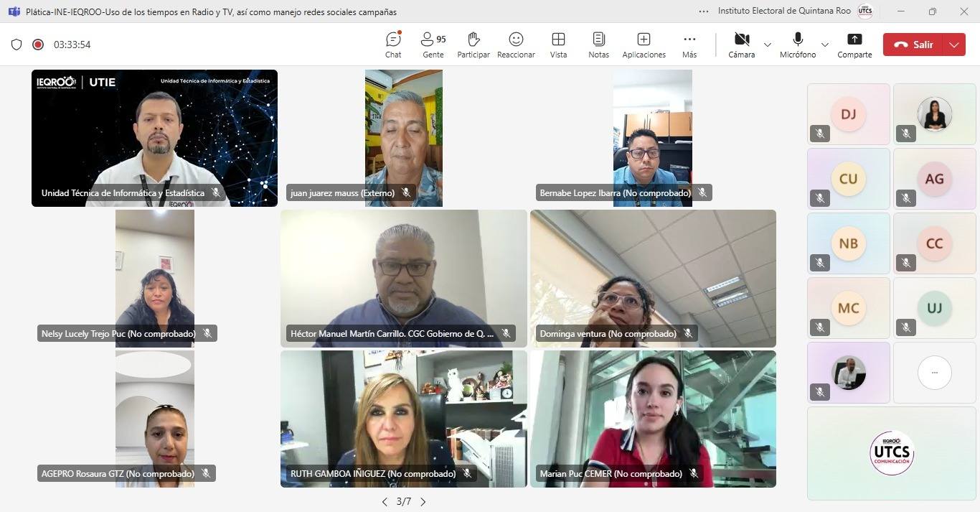
Task: Click the recording indicator icon
Action: [x=38, y=45]
